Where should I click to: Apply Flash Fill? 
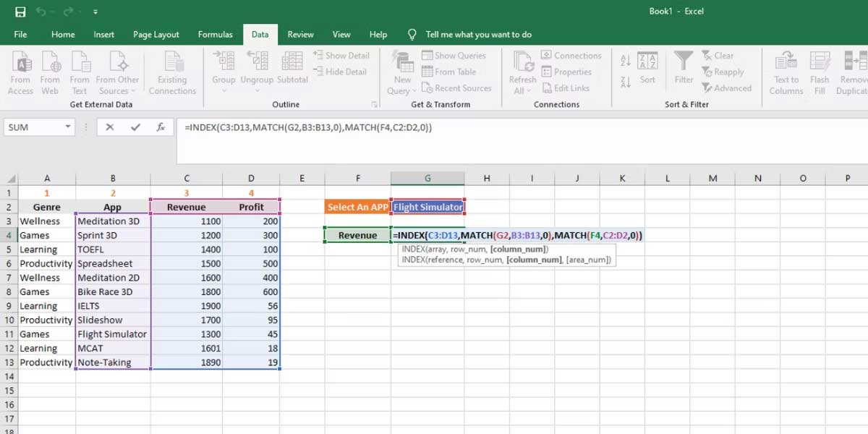point(820,70)
